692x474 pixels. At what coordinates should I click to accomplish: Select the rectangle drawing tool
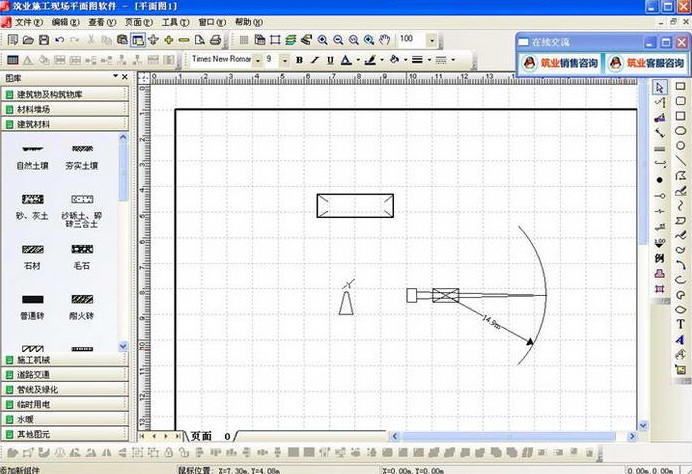click(681, 86)
